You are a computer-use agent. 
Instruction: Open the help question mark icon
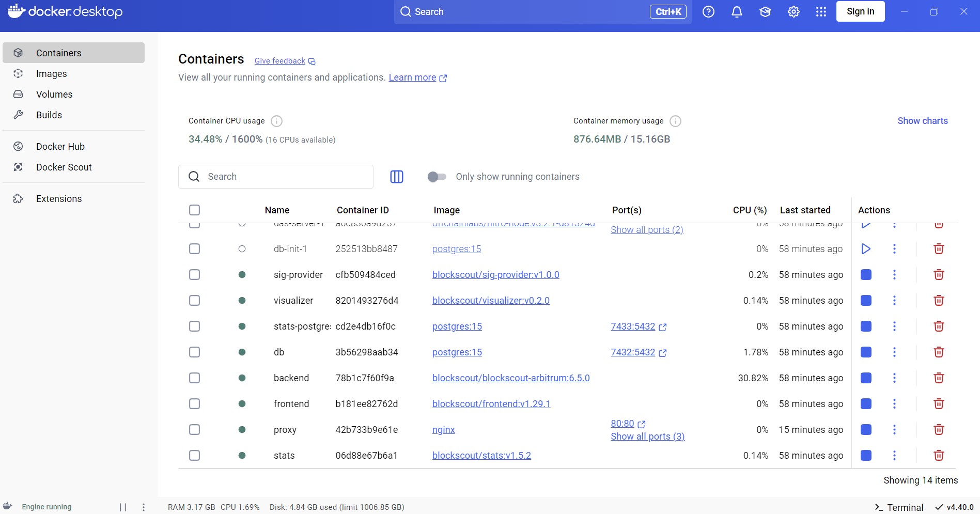[708, 12]
